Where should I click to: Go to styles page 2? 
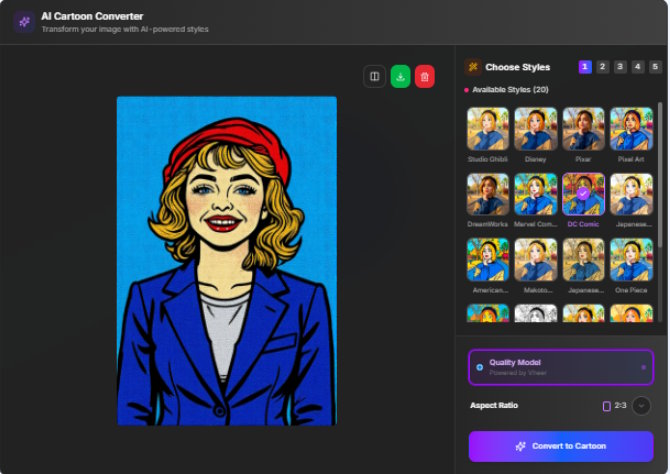(x=602, y=67)
